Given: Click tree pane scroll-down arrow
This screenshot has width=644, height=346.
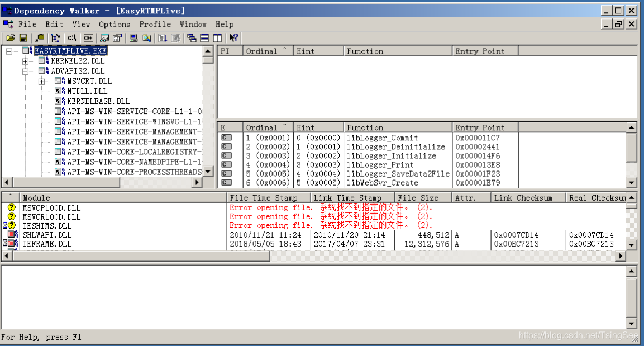Looking at the screenshot, I should click(208, 172).
